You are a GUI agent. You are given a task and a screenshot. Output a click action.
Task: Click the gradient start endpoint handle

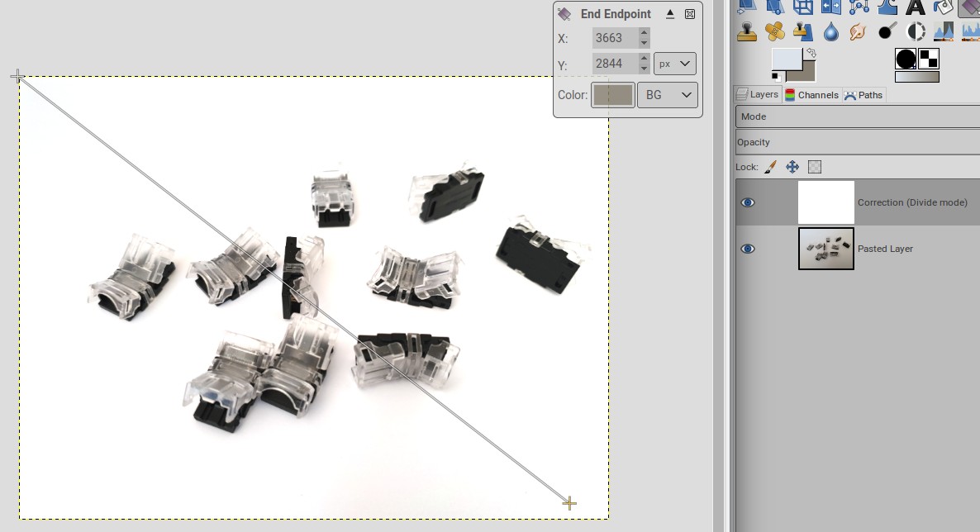[17, 77]
